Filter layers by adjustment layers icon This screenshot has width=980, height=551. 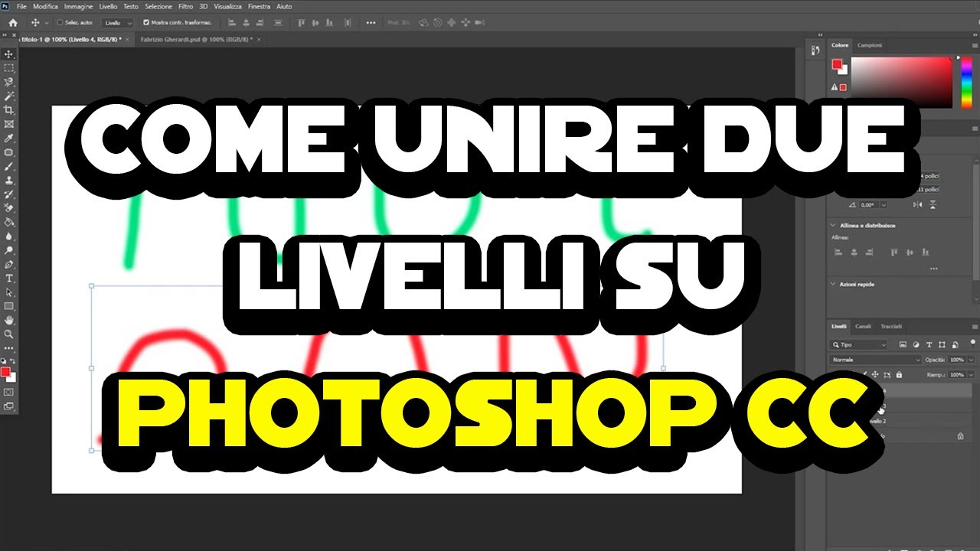[916, 344]
